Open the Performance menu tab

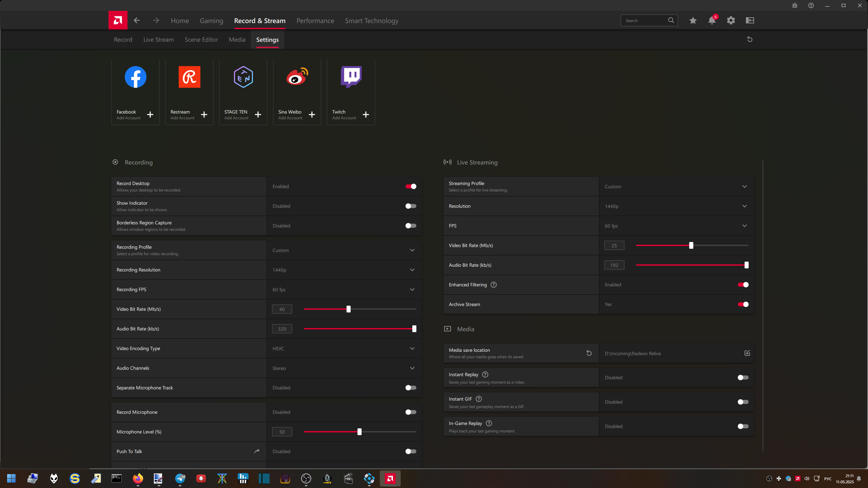(315, 21)
